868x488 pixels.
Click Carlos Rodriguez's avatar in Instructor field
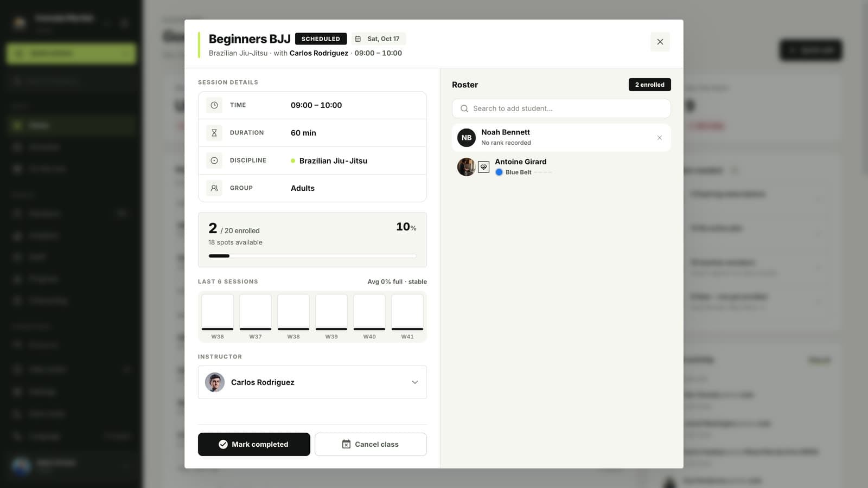215,382
